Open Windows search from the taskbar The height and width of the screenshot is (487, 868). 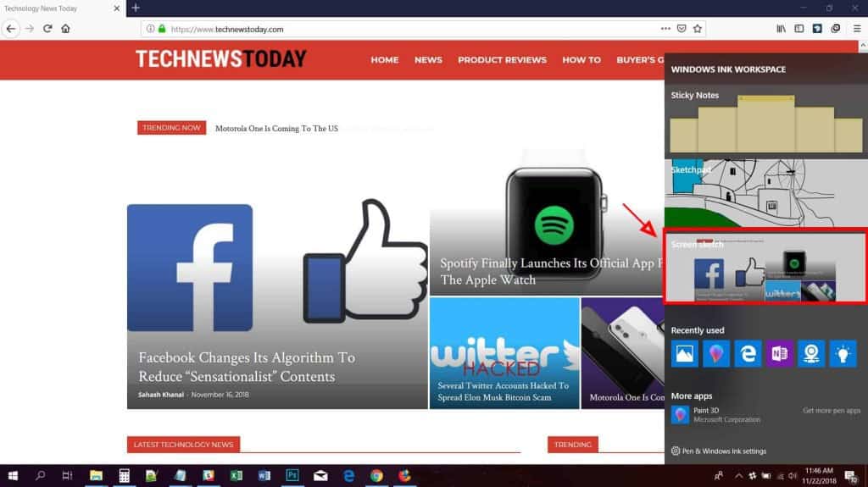[40, 475]
